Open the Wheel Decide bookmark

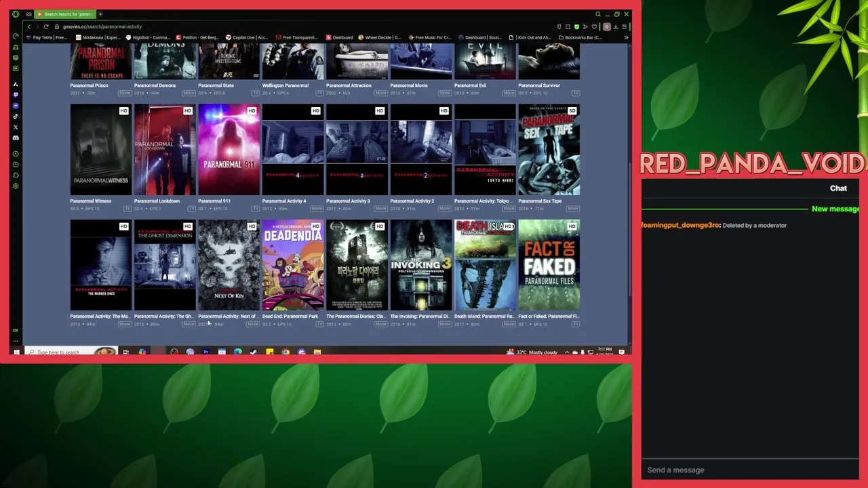point(380,37)
